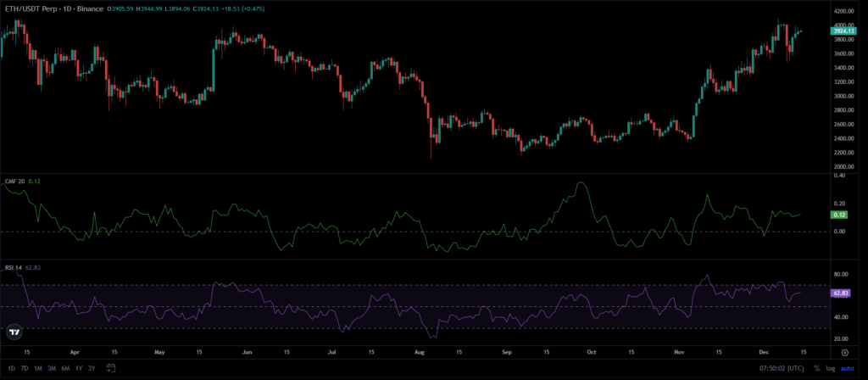Open timezone menu at 07:50:02 (UTC)
Image resolution: width=868 pixels, height=380 pixels.
(782, 368)
